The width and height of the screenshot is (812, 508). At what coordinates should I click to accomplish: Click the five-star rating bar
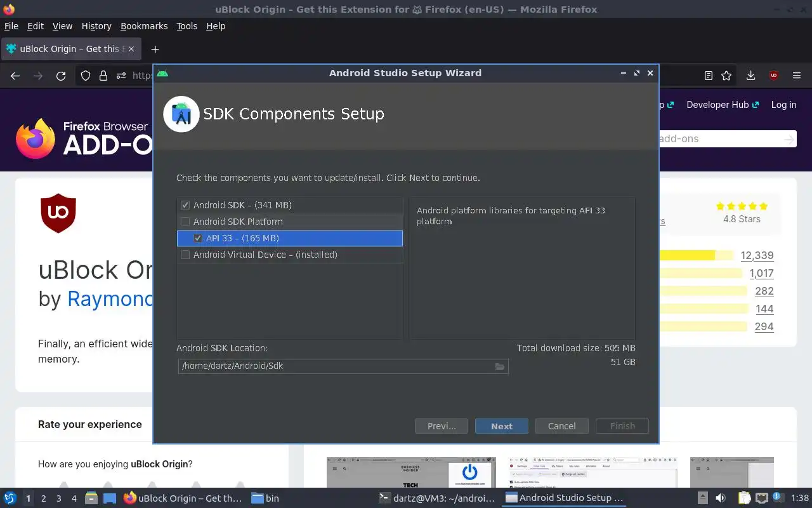tap(697, 255)
